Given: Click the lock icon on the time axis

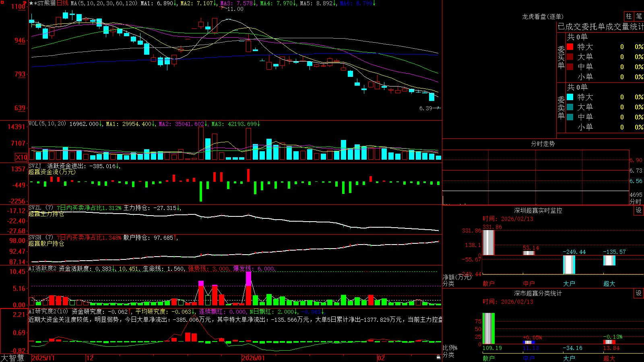Looking at the screenshot, I should tap(438, 357).
